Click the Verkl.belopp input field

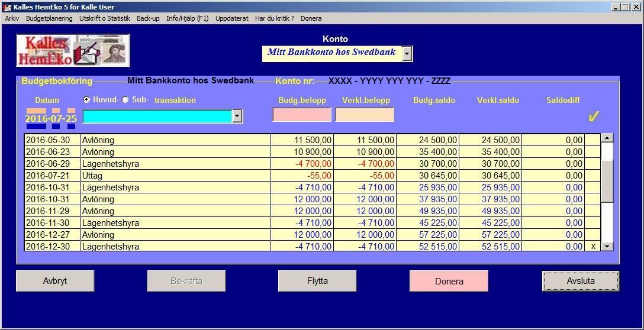pyautogui.click(x=365, y=115)
